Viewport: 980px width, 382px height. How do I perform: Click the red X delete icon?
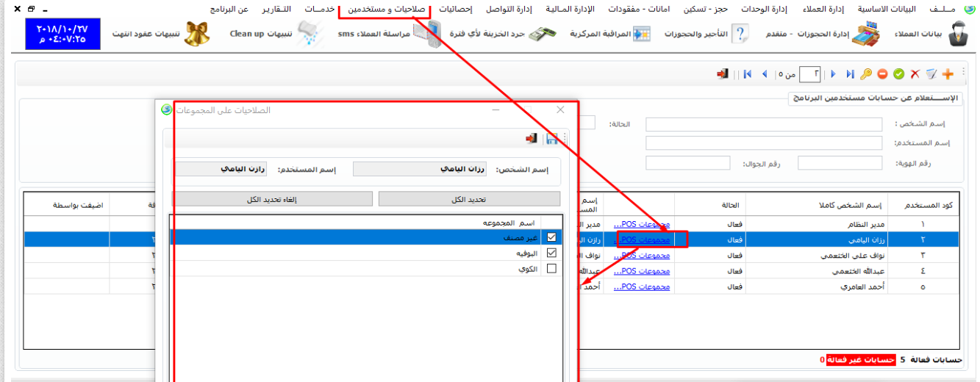click(x=915, y=74)
